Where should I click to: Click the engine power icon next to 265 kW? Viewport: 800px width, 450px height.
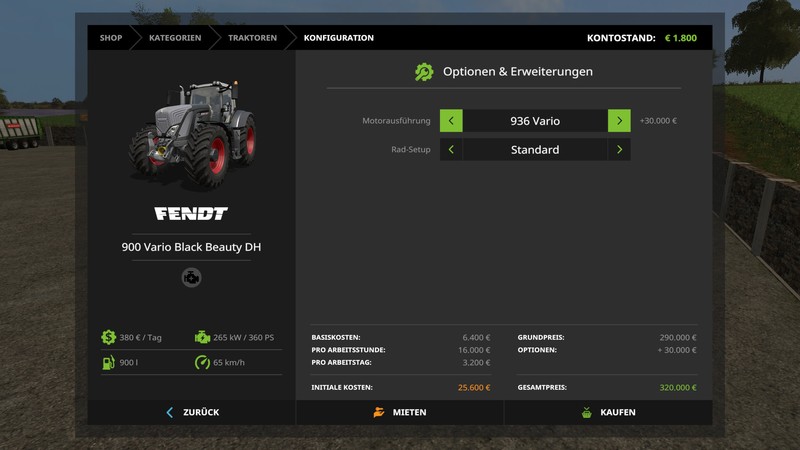click(x=203, y=337)
